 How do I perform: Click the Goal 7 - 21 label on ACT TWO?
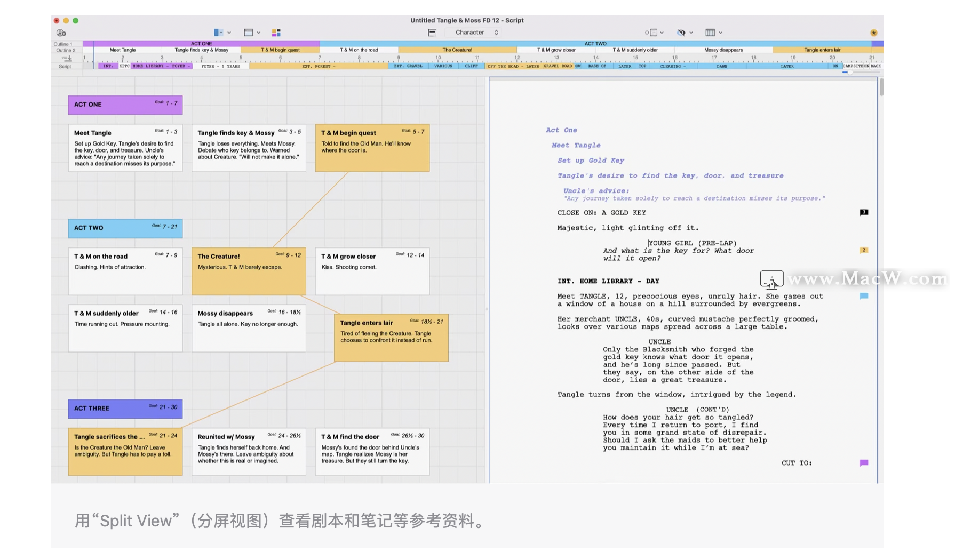pyautogui.click(x=164, y=226)
